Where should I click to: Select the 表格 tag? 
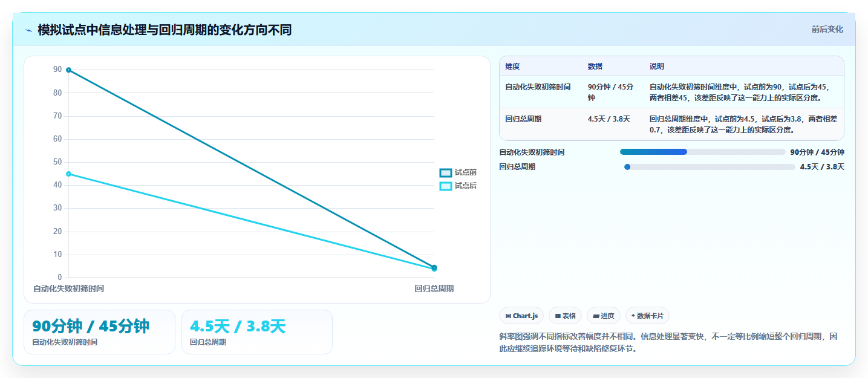(565, 316)
